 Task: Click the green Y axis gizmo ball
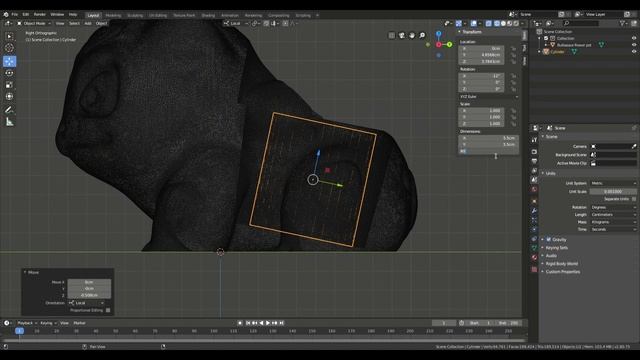[x=449, y=44]
